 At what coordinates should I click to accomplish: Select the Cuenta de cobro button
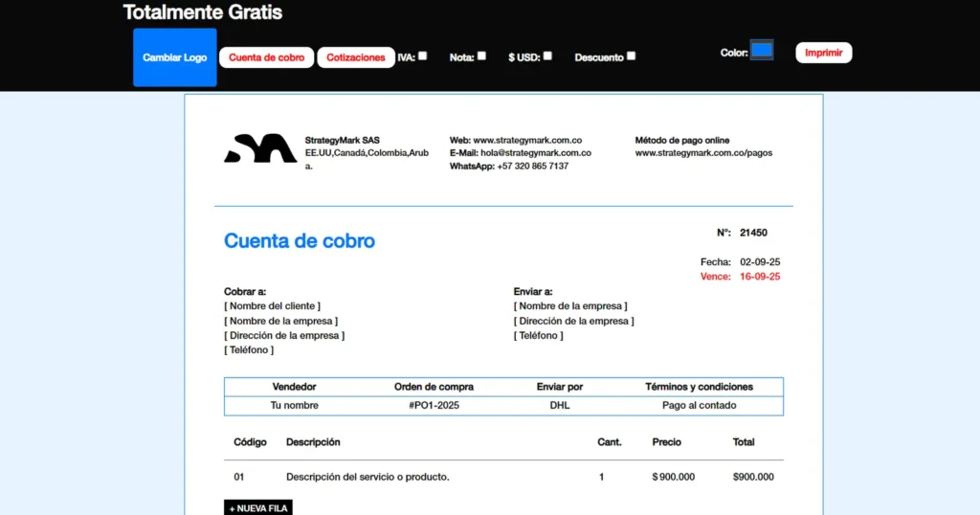click(266, 57)
